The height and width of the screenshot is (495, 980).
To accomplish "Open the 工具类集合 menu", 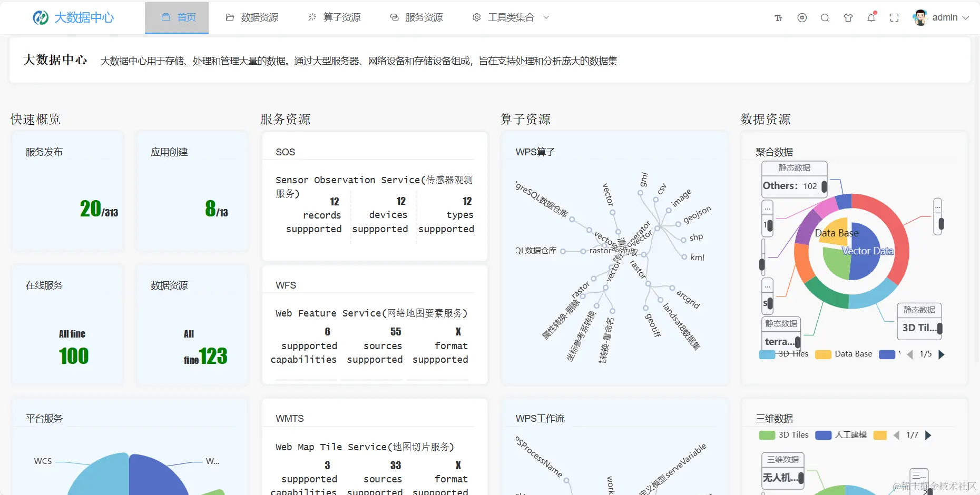I will click(x=511, y=17).
